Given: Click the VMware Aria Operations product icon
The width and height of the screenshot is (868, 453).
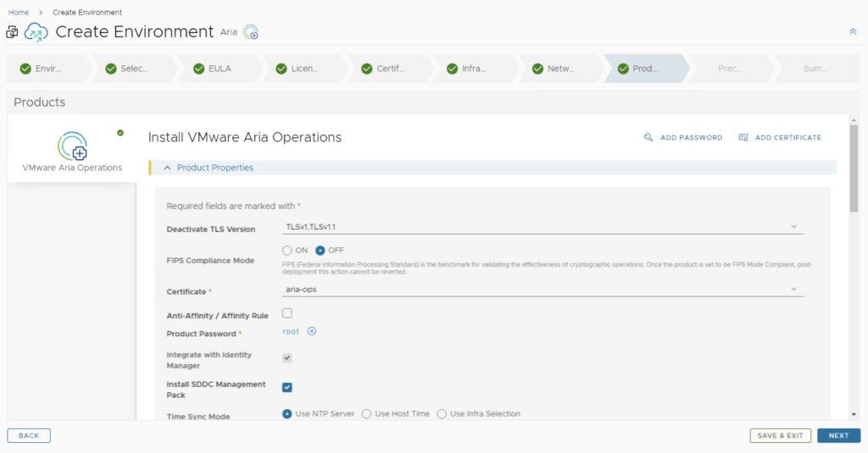Looking at the screenshot, I should coord(72,146).
